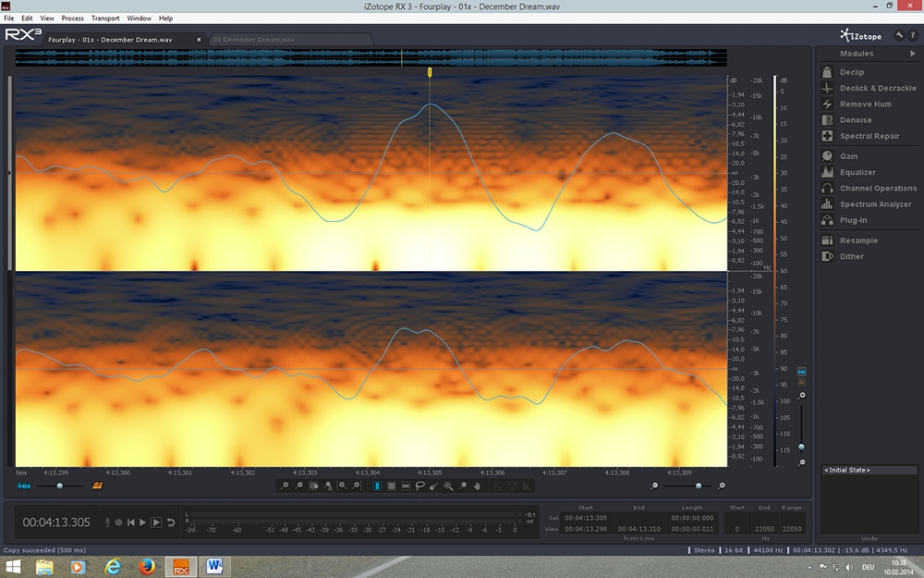Open the Help menu

165,18
